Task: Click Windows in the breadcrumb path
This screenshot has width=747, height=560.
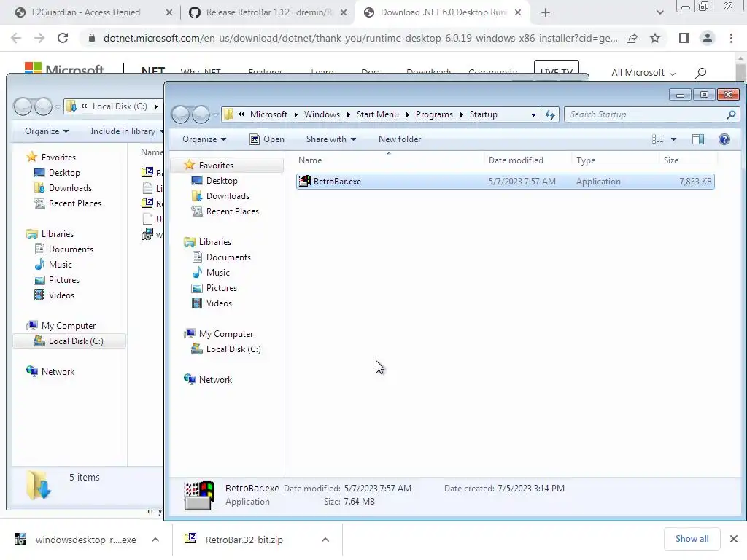Action: 322,114
